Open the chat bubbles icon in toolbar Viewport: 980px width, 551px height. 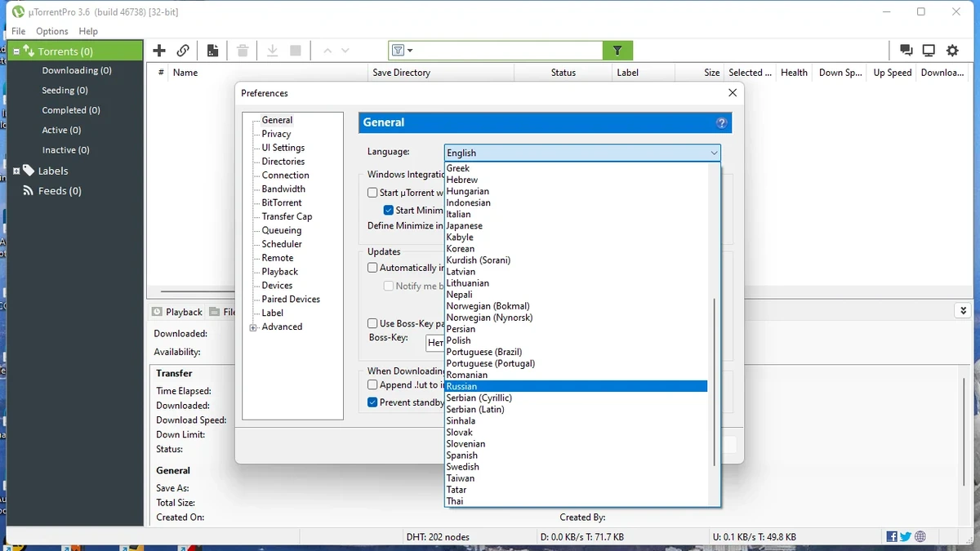point(906,51)
